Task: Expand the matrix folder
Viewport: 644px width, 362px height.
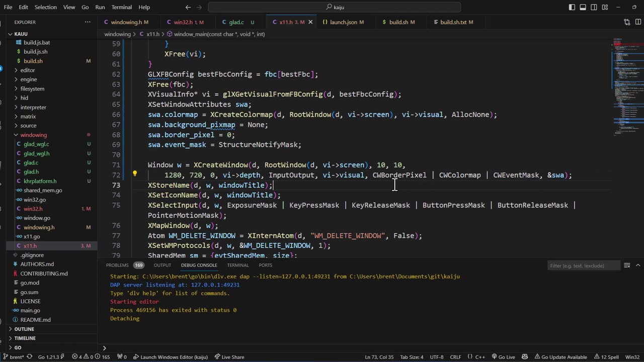Action: coord(28,116)
